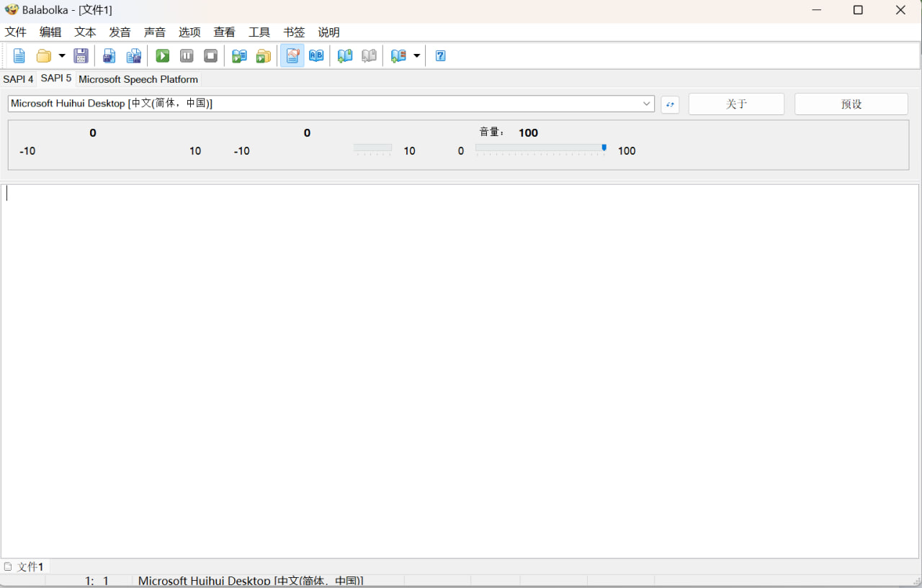Image resolution: width=922 pixels, height=588 pixels.
Task: Save the document with the floppy disk icon
Action: tap(81, 55)
